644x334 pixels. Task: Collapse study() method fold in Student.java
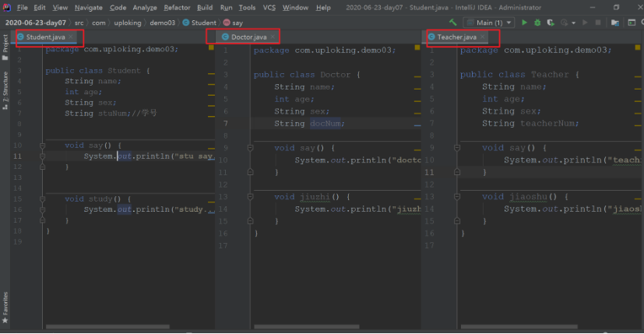(x=42, y=199)
